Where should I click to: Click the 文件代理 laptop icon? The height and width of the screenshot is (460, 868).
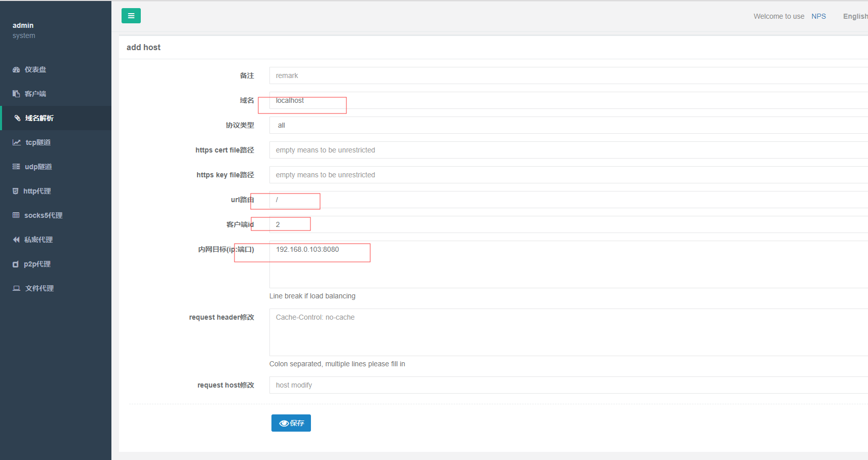(17, 288)
